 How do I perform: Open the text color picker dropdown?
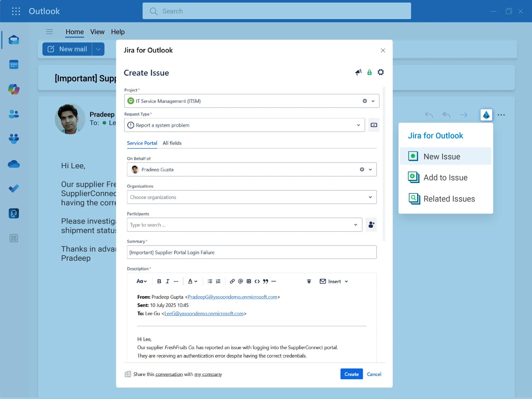[x=193, y=281]
